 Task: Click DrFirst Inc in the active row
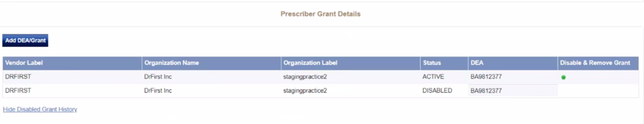(158, 77)
